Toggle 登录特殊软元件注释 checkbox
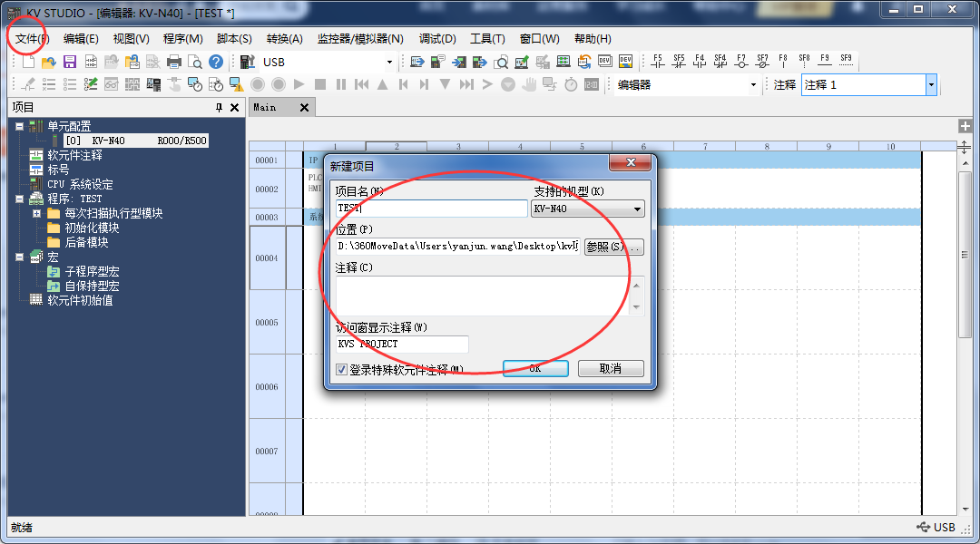 pos(341,369)
